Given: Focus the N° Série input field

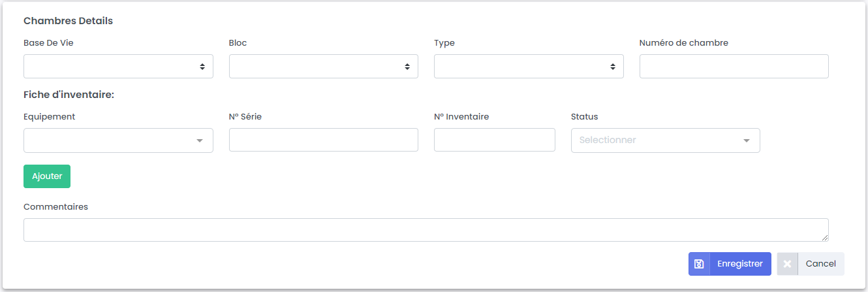Looking at the screenshot, I should click(323, 140).
